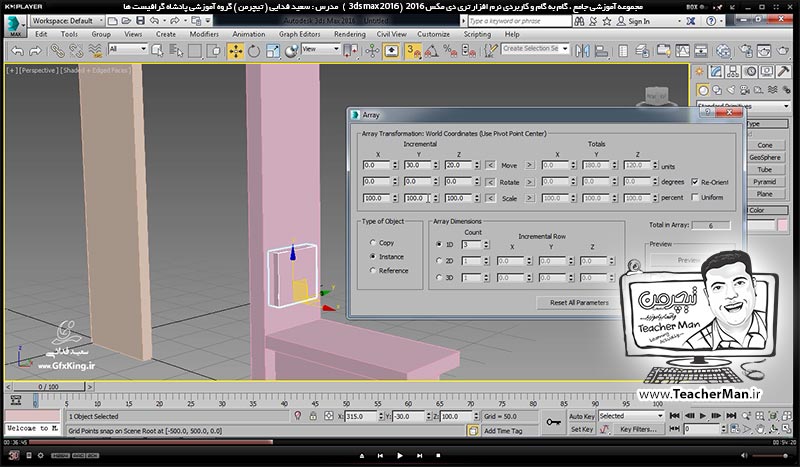Play the KMPlayer video
This screenshot has width=800, height=467.
(x=399, y=455)
